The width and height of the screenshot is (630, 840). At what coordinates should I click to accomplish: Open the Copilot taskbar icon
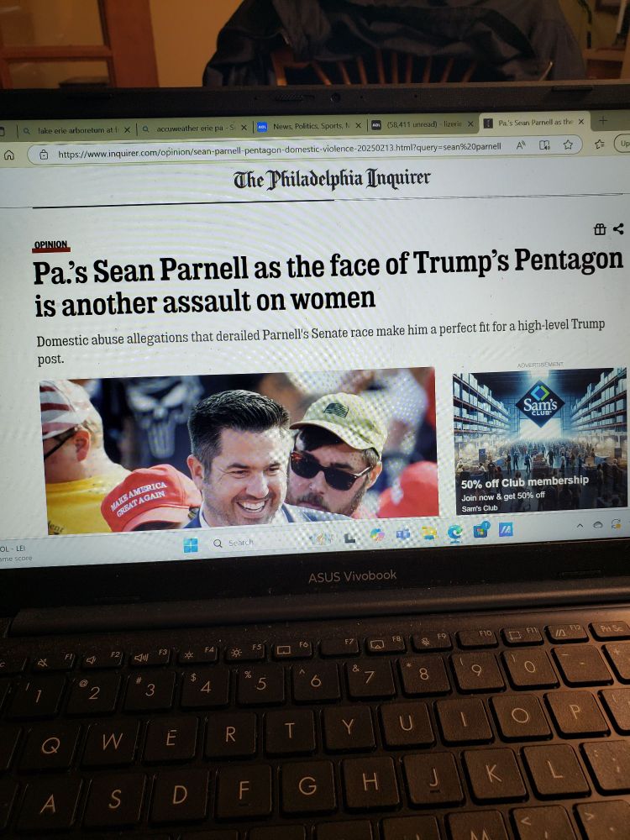pyautogui.click(x=377, y=534)
